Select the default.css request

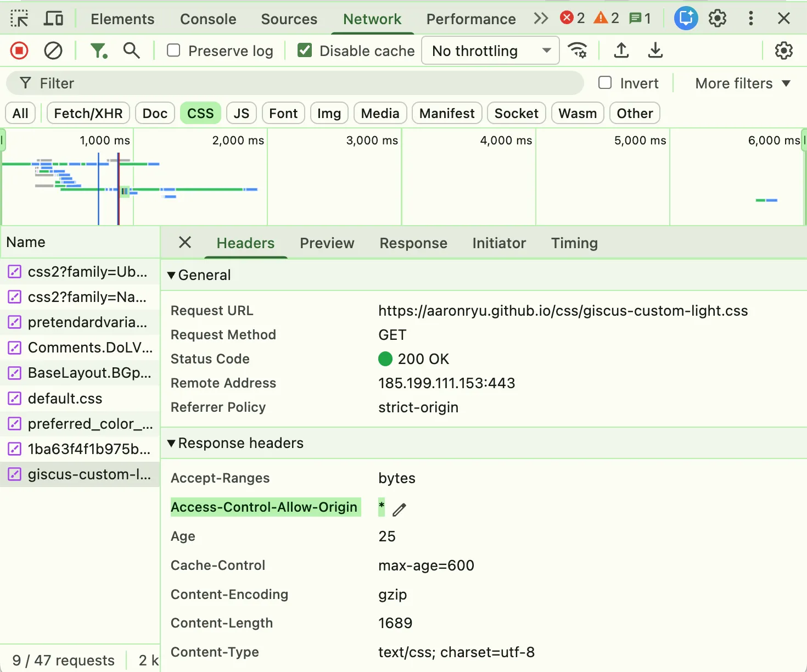click(x=80, y=399)
